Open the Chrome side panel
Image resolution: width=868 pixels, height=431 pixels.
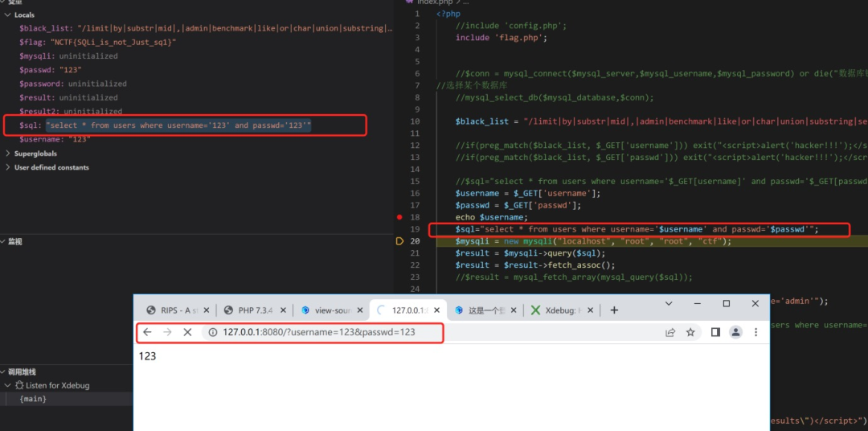pos(715,332)
